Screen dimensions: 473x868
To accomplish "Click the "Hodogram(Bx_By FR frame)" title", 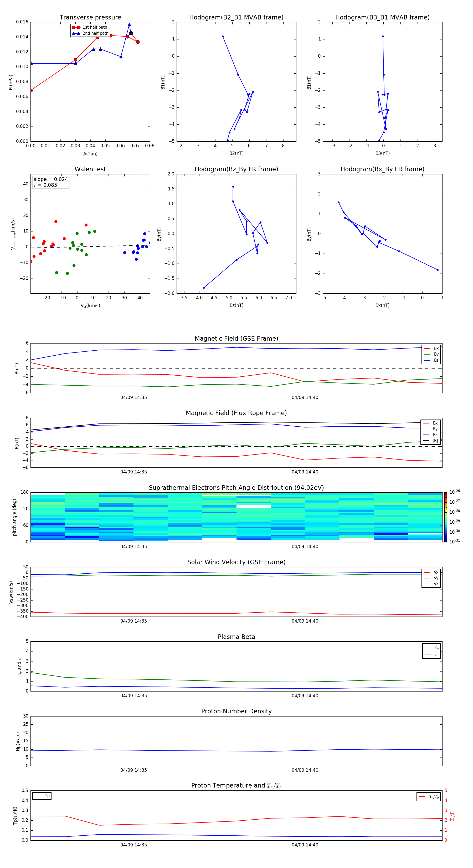I will 382,169.
